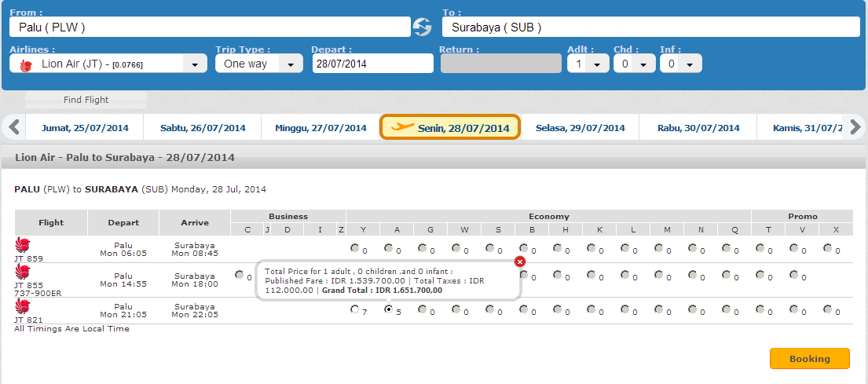Open the Adult count dropdown
868x384 pixels.
click(x=597, y=64)
